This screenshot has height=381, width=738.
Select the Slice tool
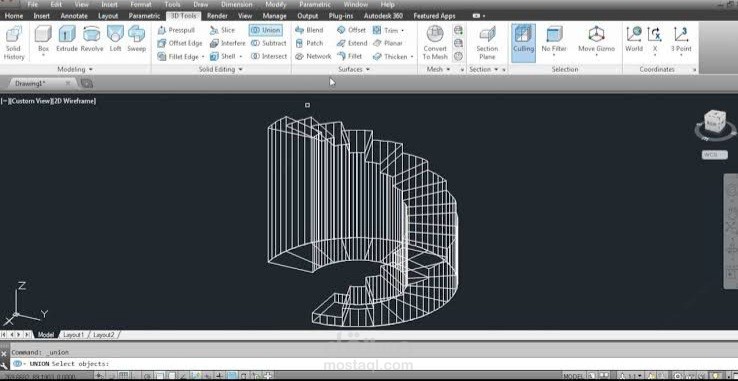click(x=222, y=30)
